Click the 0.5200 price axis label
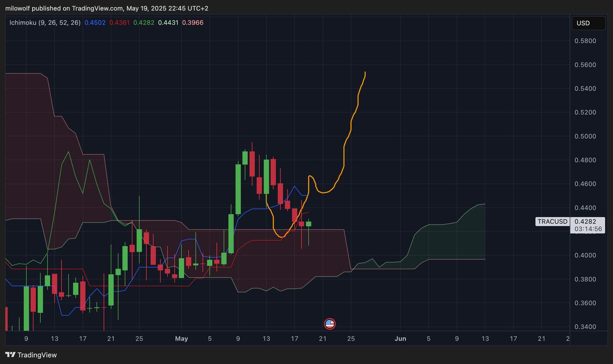 (585, 112)
